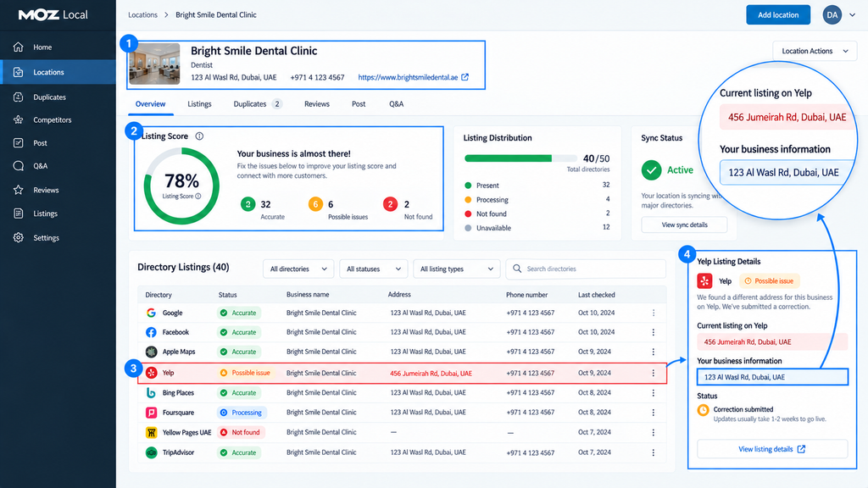The width and height of the screenshot is (868, 488).
Task: Click the Directory column header
Action: pos(159,295)
